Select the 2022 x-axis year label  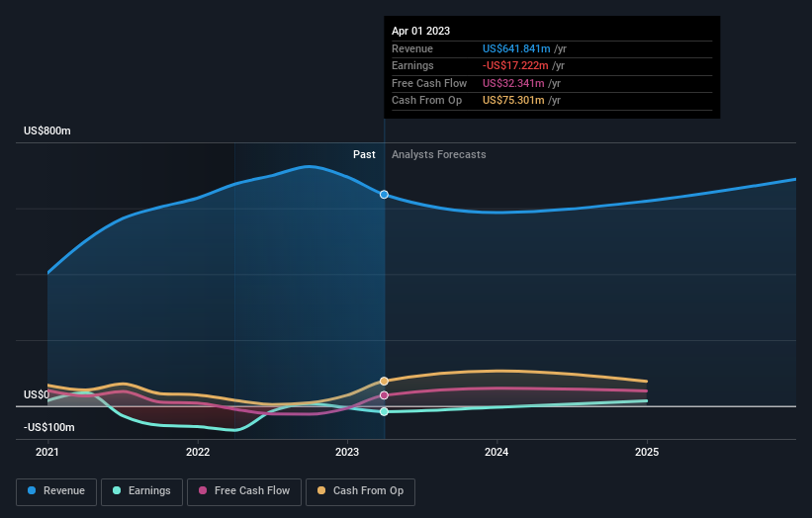[198, 452]
